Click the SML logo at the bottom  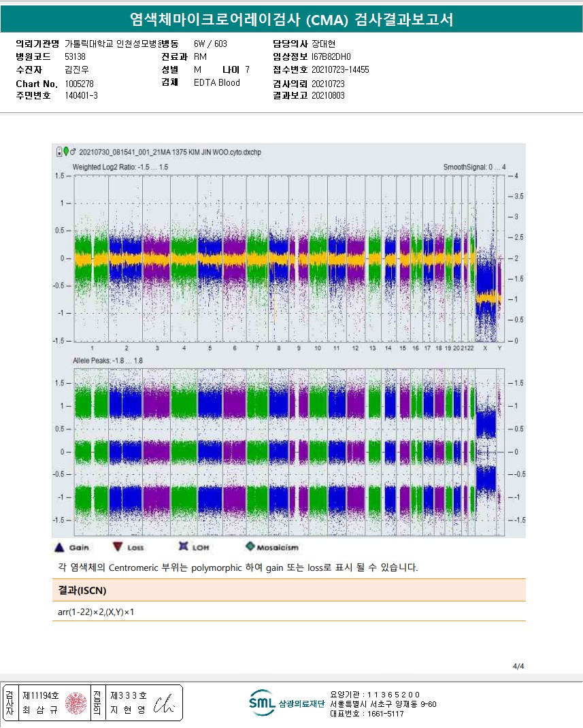[263, 702]
